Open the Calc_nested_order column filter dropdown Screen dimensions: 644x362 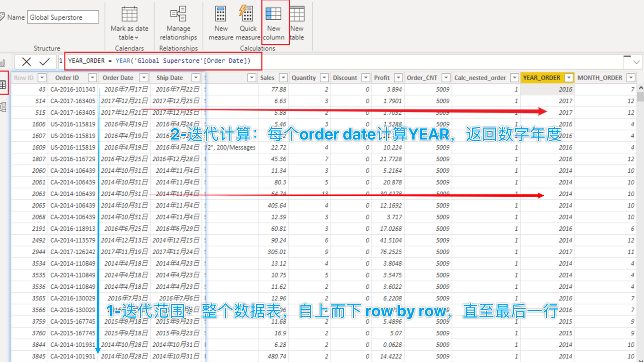[515, 78]
